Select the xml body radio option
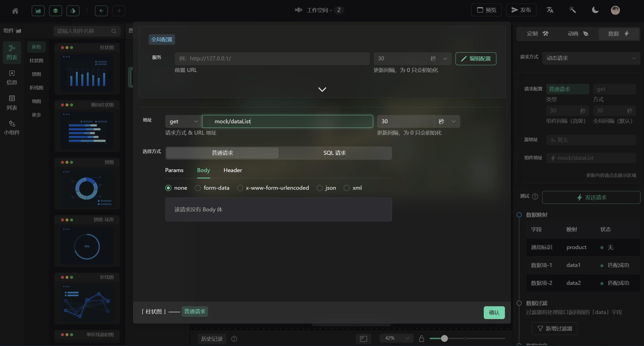Viewport: 644px width, 346px height. pos(347,188)
